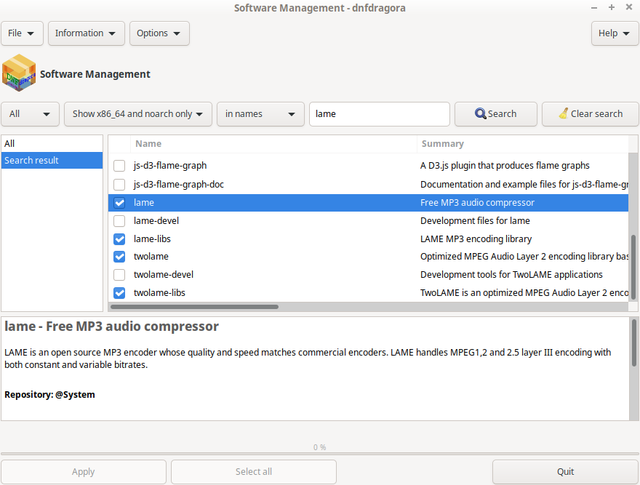This screenshot has width=640, height=485.
Task: Uncheck the lame package checkbox
Action: coord(119,202)
